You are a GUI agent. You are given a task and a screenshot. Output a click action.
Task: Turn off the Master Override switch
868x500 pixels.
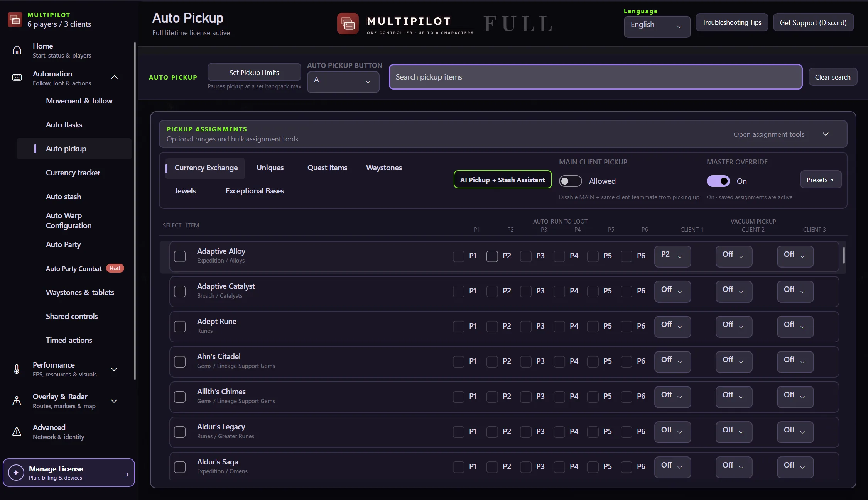(x=718, y=181)
